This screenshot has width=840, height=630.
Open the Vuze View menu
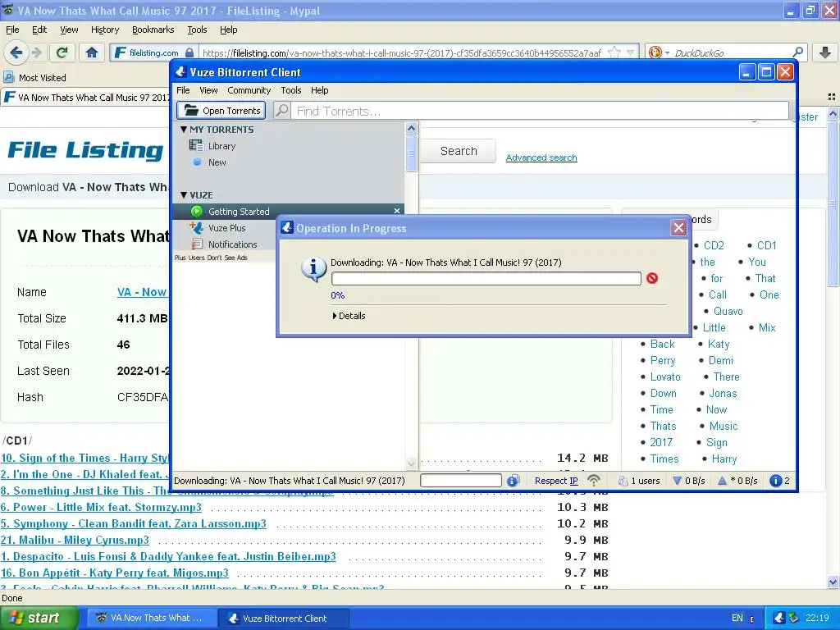208,90
